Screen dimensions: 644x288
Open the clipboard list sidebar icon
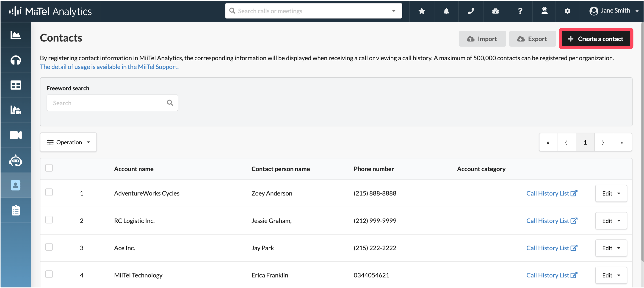[16, 210]
